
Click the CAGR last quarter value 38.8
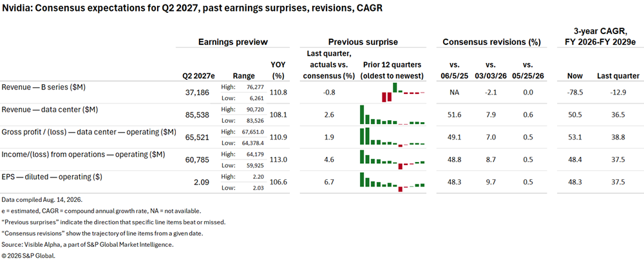[x=618, y=138]
